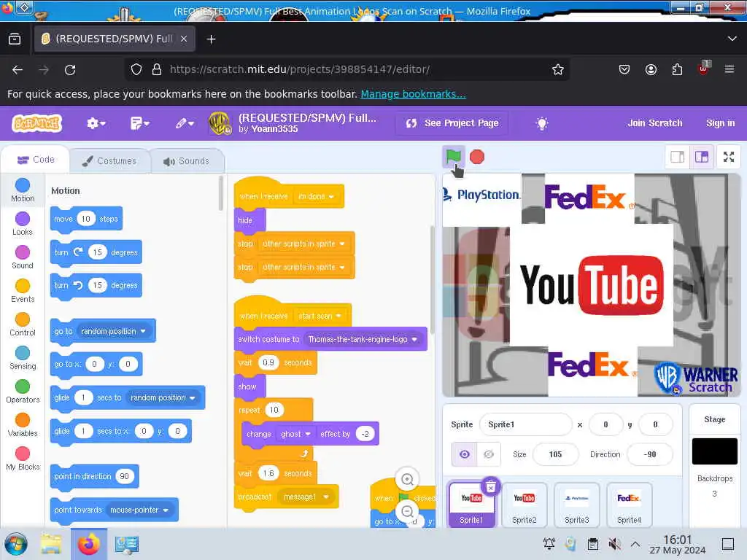Reload the page in Firefox
The image size is (747, 560).
70,70
